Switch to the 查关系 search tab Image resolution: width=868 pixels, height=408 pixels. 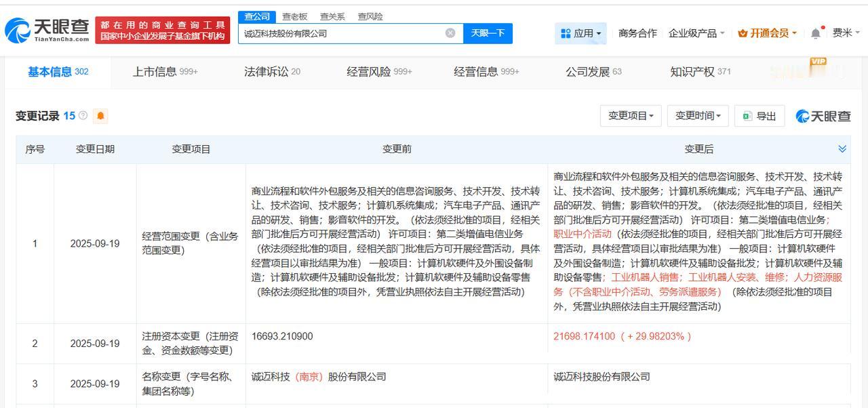coord(332,16)
